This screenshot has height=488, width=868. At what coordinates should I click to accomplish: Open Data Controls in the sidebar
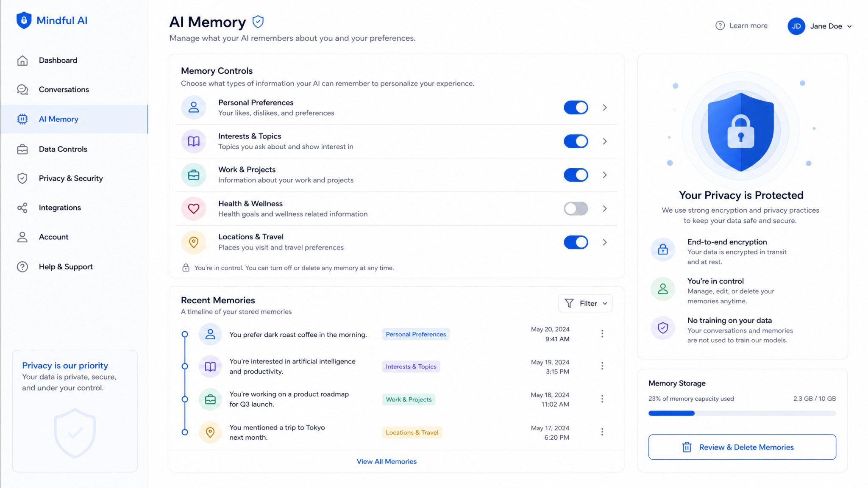(x=74, y=149)
